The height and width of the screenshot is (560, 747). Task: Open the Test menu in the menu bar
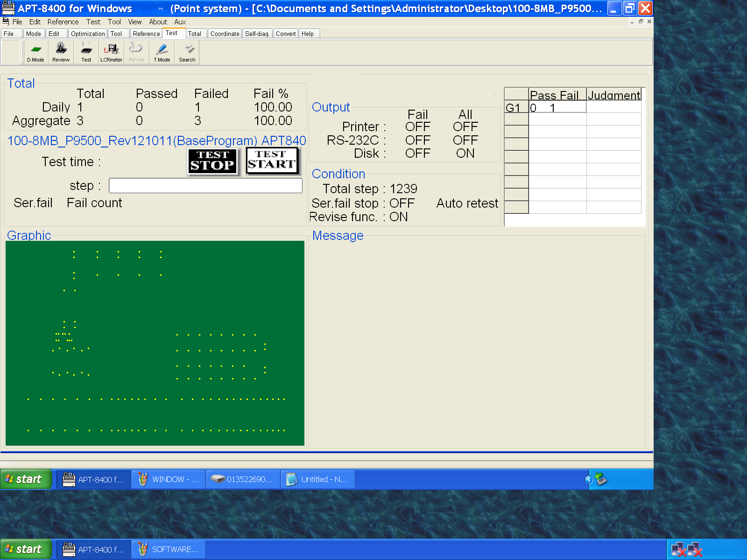93,22
